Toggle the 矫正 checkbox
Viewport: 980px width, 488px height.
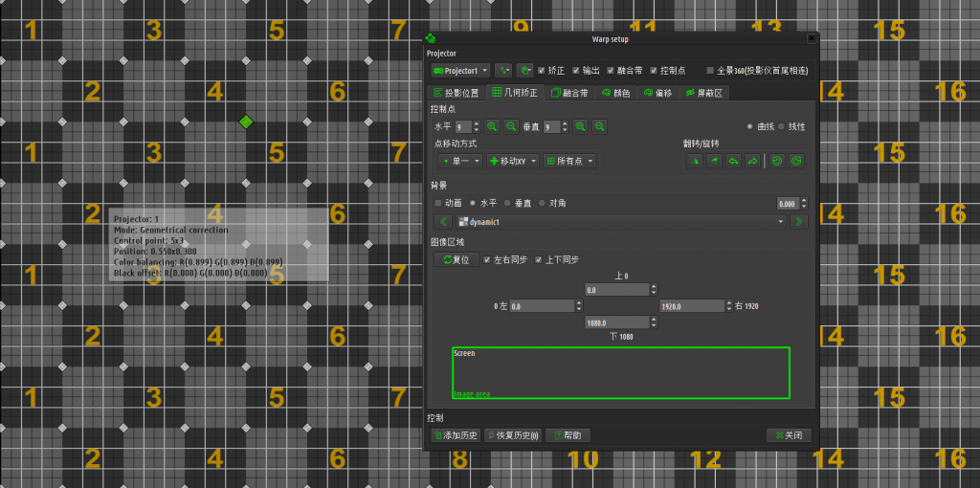point(543,71)
